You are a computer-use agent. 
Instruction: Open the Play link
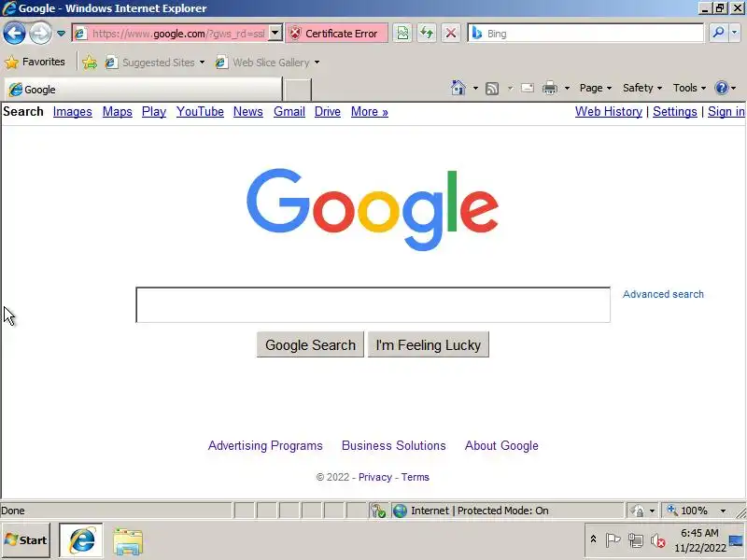[x=154, y=111]
